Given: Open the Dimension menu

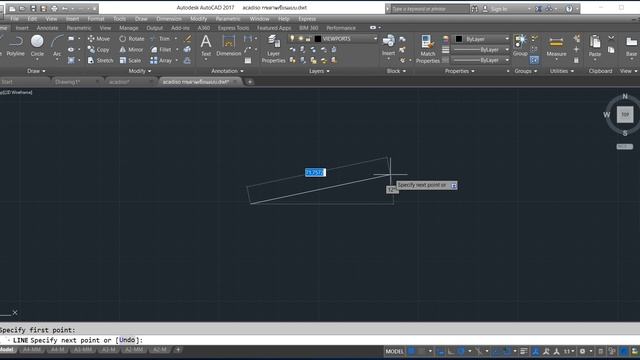Looking at the screenshot, I should (x=169, y=19).
